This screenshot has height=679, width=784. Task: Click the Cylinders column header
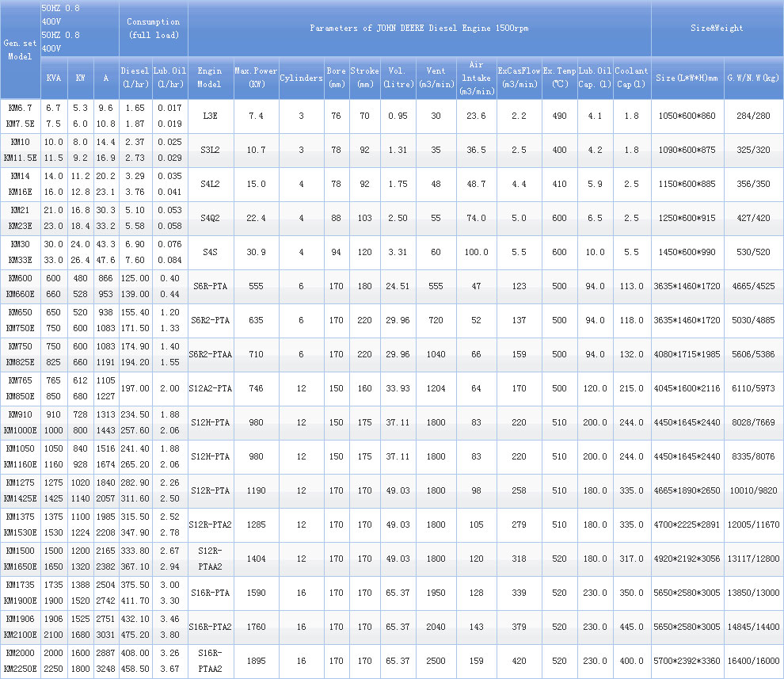tap(301, 78)
